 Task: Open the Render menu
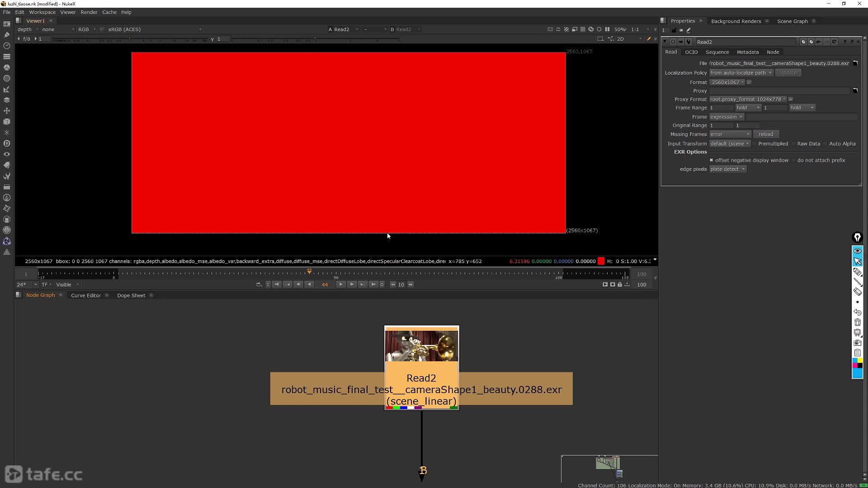pyautogui.click(x=89, y=12)
